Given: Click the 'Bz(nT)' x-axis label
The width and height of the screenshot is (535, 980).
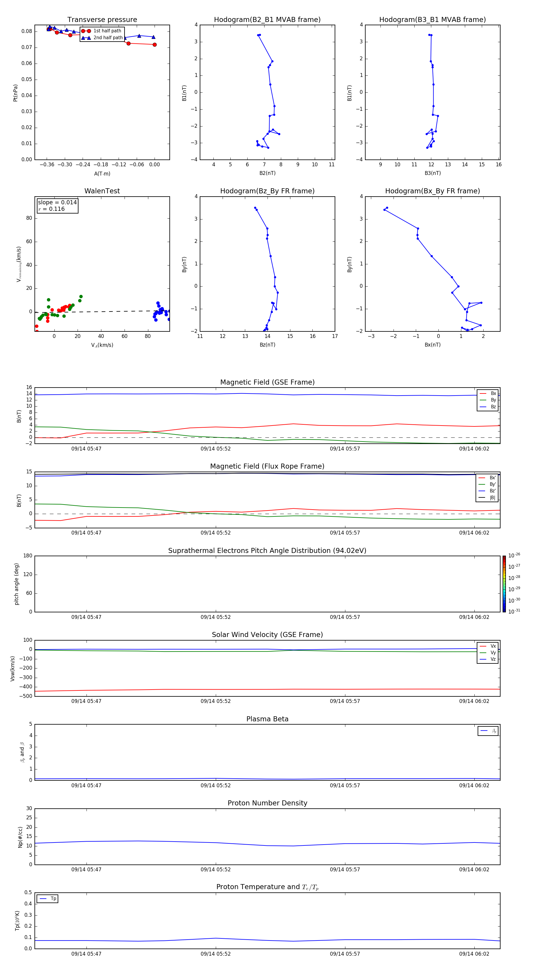Looking at the screenshot, I should [267, 345].
